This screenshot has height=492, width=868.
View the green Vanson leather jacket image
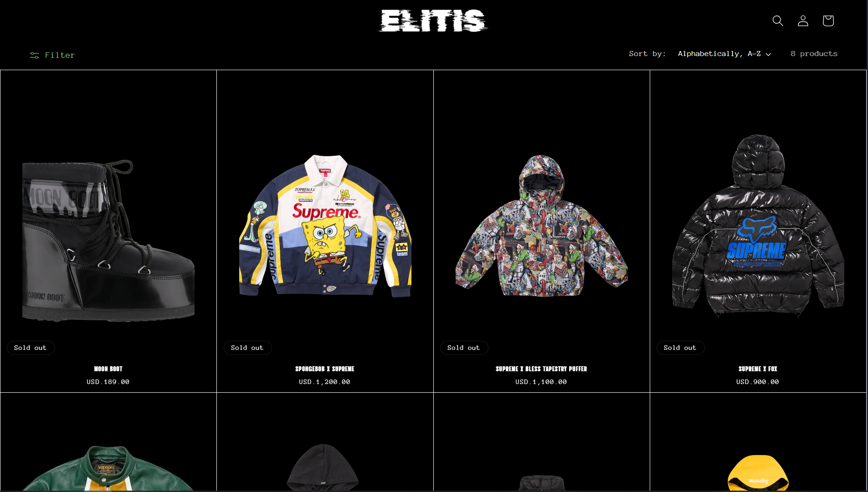[x=108, y=468]
